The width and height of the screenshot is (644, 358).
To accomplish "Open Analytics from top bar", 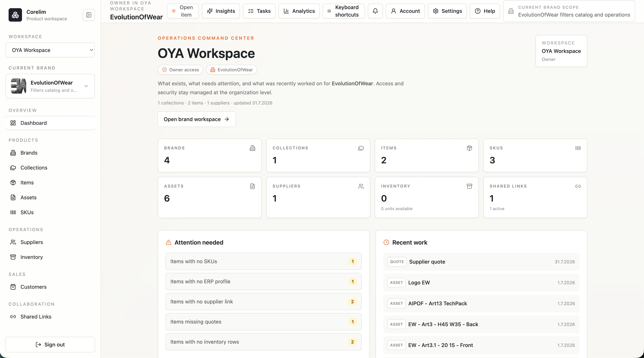I will tap(299, 11).
